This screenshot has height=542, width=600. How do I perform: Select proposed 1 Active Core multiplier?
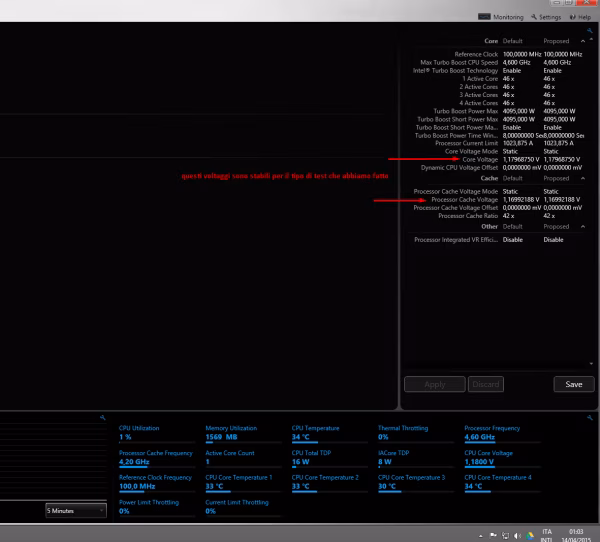pyautogui.click(x=549, y=78)
